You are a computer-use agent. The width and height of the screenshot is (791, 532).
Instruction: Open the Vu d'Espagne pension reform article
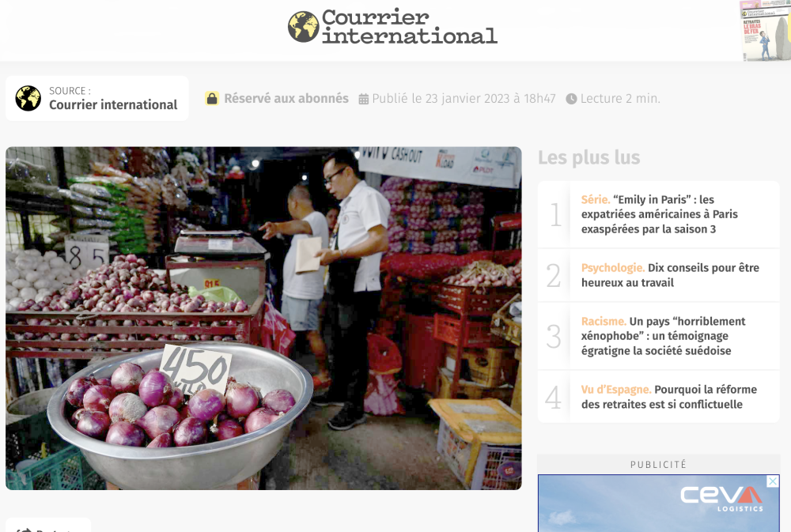tap(668, 397)
